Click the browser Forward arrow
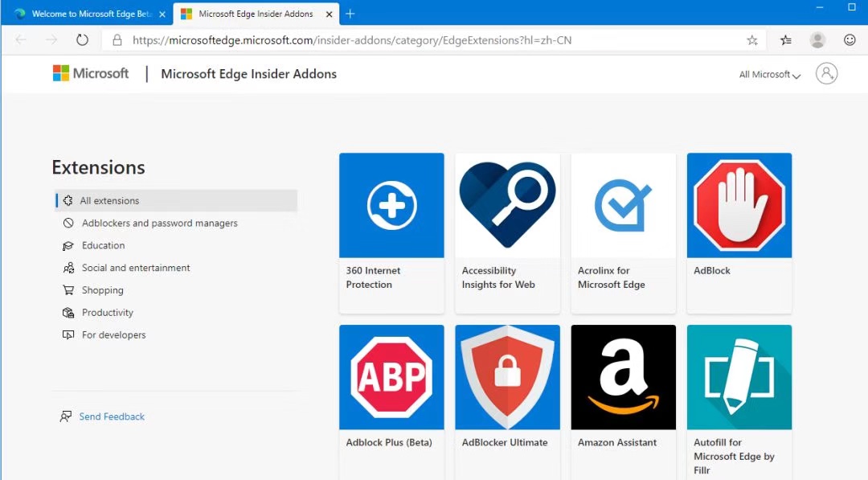This screenshot has height=480, width=868. coord(51,40)
